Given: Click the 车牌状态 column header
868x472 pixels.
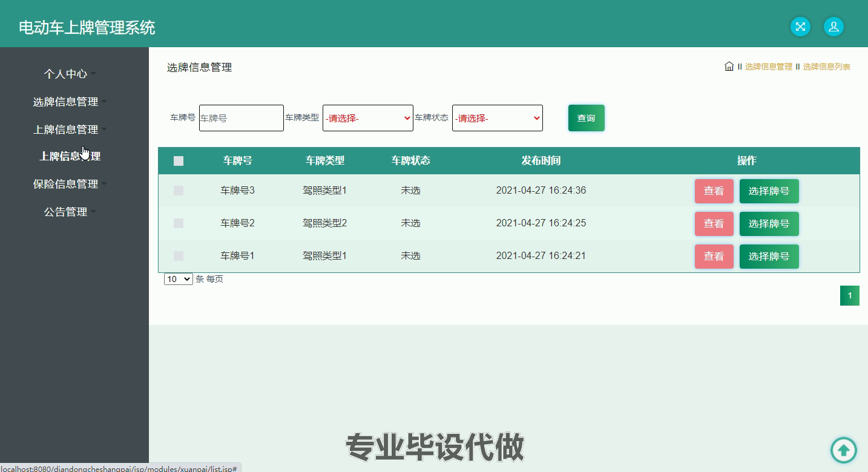Looking at the screenshot, I should tap(410, 160).
